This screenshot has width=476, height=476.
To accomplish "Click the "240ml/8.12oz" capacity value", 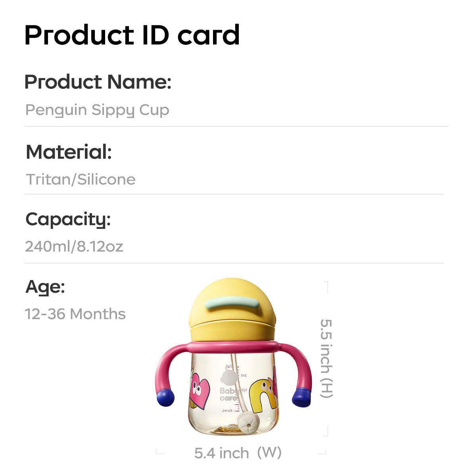I will 74,246.
